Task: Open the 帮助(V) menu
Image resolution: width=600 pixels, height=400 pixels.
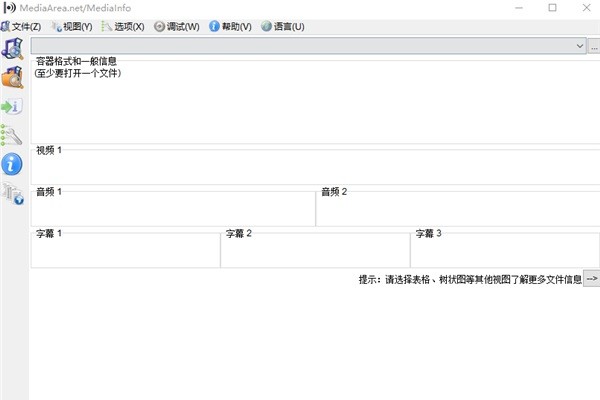Action: click(x=230, y=26)
